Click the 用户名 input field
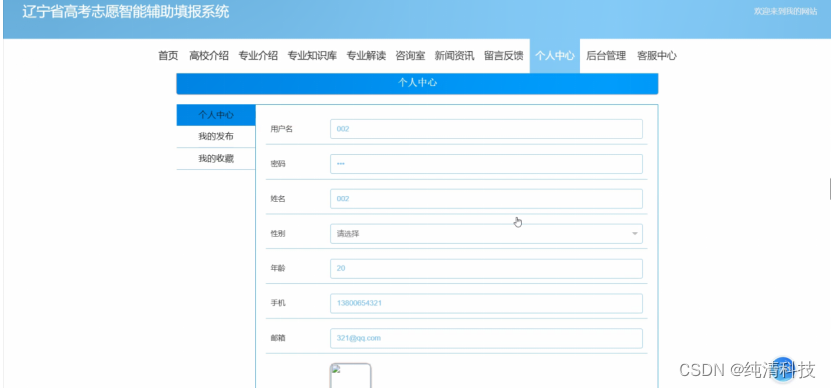This screenshot has width=831, height=388. (x=486, y=129)
